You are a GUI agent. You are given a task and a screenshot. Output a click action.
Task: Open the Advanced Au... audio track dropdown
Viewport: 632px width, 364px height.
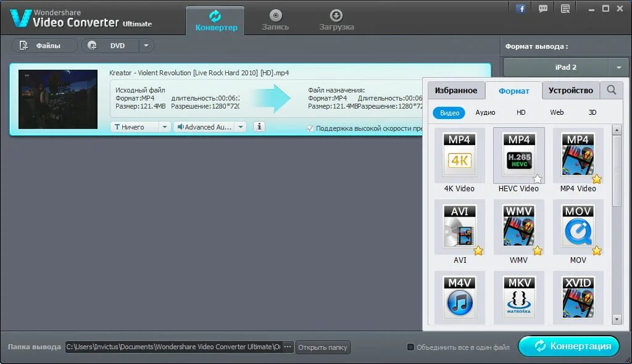point(204,127)
